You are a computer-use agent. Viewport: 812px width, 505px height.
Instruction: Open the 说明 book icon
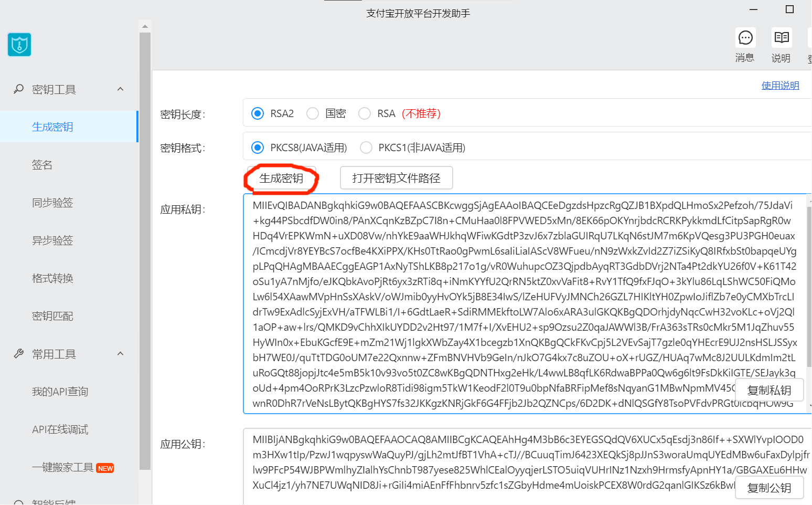[x=782, y=37]
